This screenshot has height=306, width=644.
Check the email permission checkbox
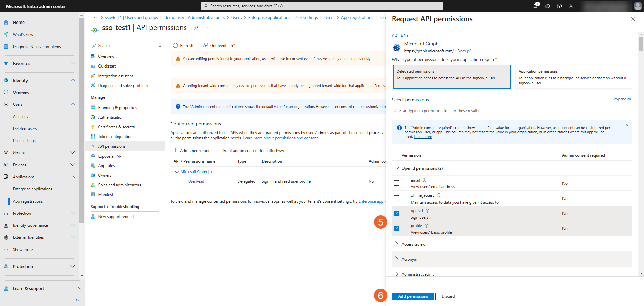point(396,183)
